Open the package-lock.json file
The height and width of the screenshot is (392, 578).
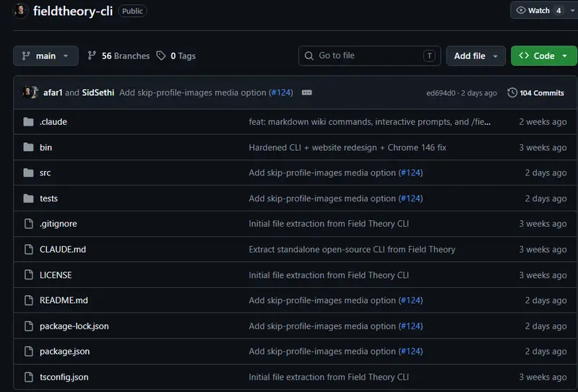74,326
